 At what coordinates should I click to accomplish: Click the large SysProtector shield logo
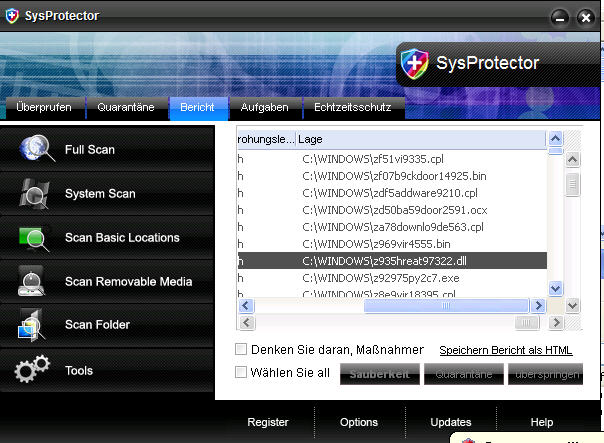tap(414, 64)
